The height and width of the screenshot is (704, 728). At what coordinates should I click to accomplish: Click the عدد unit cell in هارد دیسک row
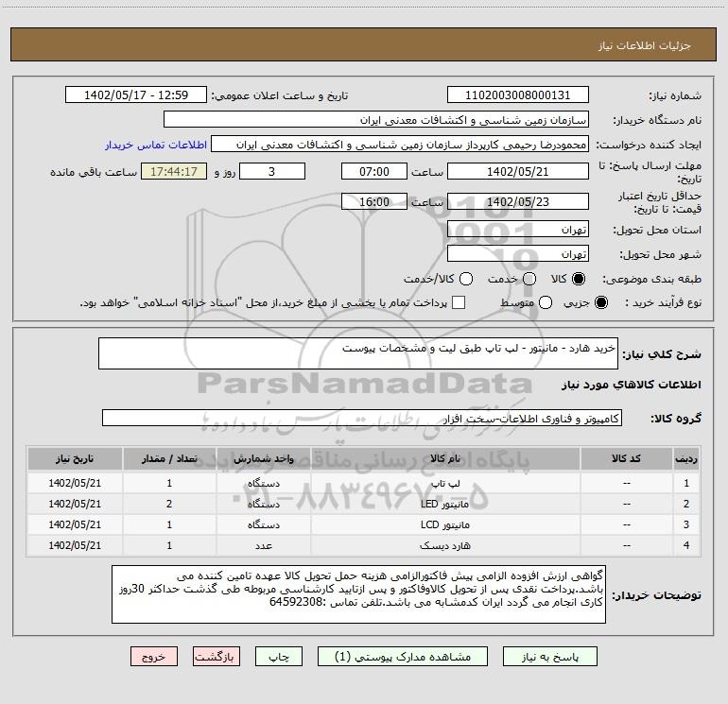point(263,545)
